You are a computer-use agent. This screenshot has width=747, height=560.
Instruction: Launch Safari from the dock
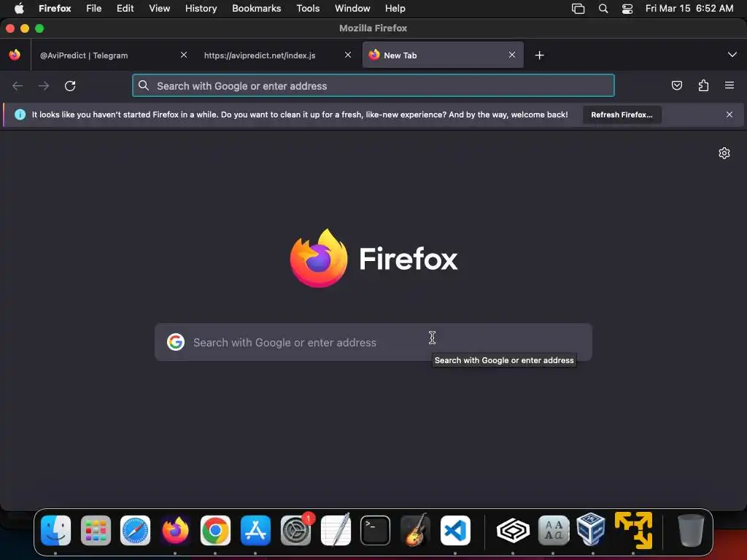click(x=135, y=530)
